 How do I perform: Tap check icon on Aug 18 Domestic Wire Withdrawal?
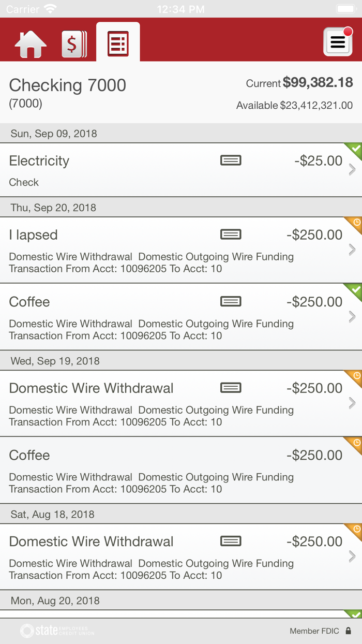pos(231,541)
